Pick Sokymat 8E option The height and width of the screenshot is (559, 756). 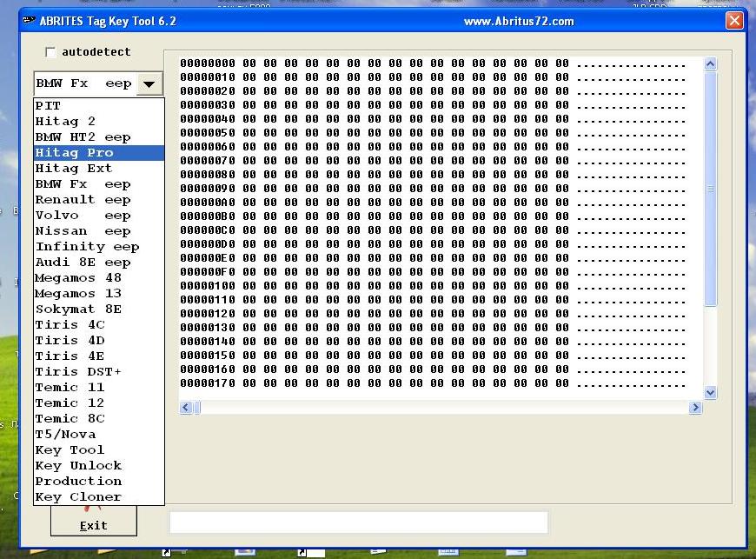point(99,309)
